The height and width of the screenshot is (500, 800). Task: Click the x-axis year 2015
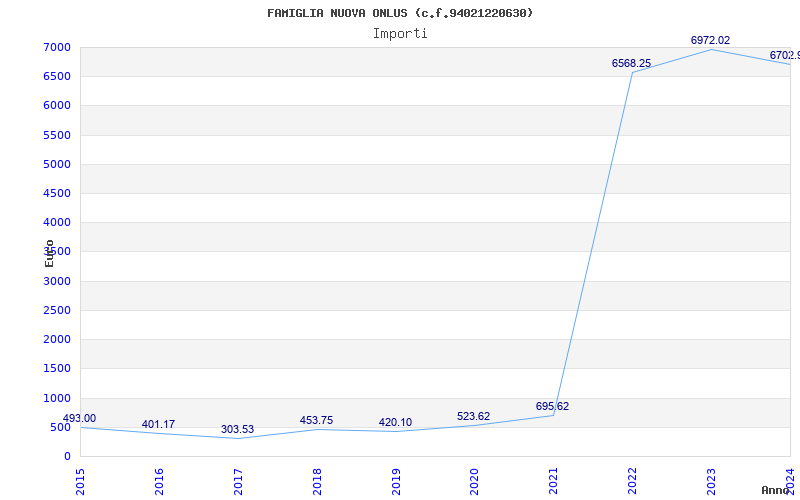pyautogui.click(x=80, y=481)
